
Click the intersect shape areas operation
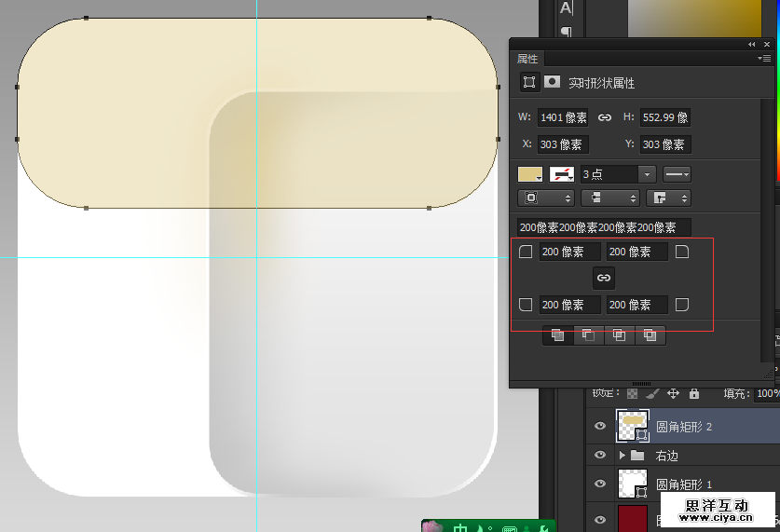click(x=619, y=335)
